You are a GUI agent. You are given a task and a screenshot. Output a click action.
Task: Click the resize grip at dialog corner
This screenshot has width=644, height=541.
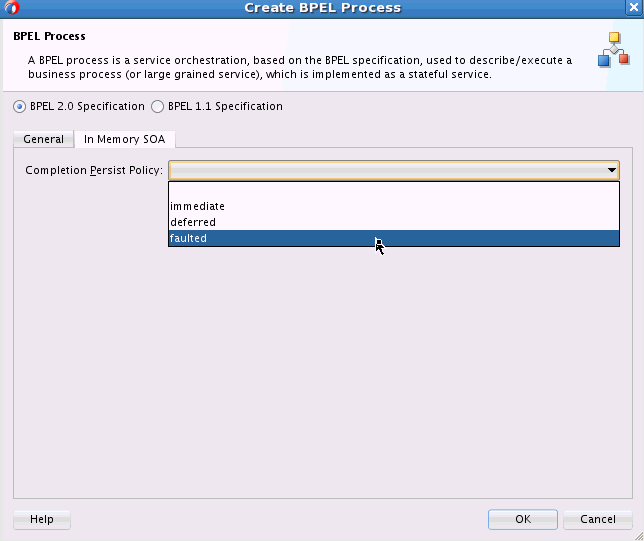tap(639, 536)
